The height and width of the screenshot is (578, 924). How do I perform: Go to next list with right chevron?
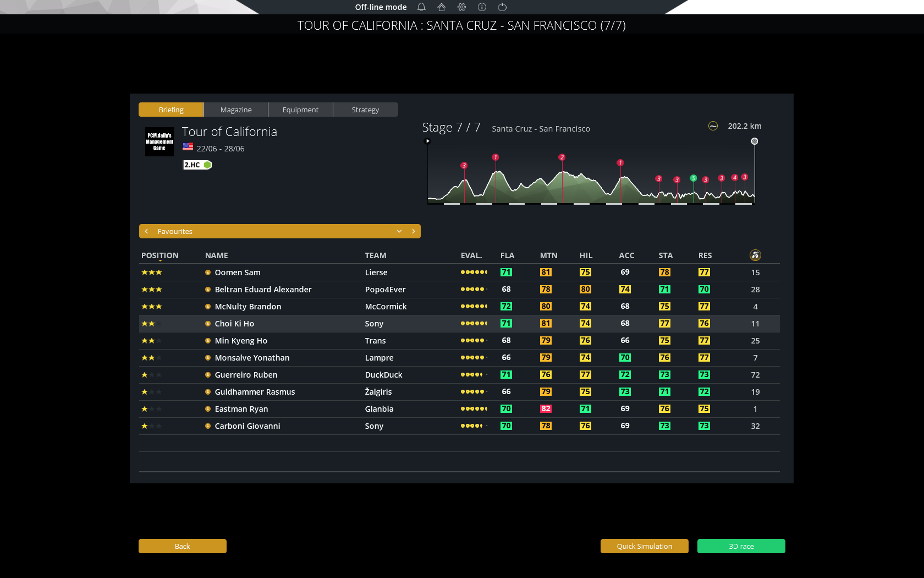click(x=414, y=231)
